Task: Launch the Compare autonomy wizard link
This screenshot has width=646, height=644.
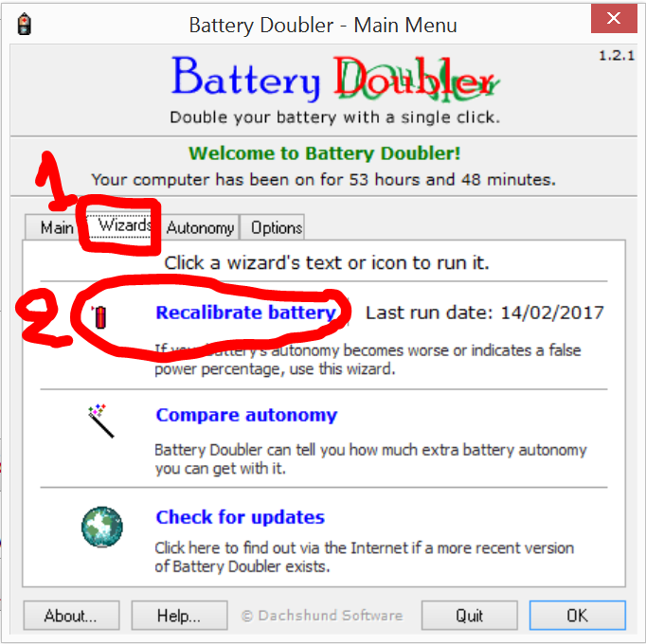Action: 246,415
